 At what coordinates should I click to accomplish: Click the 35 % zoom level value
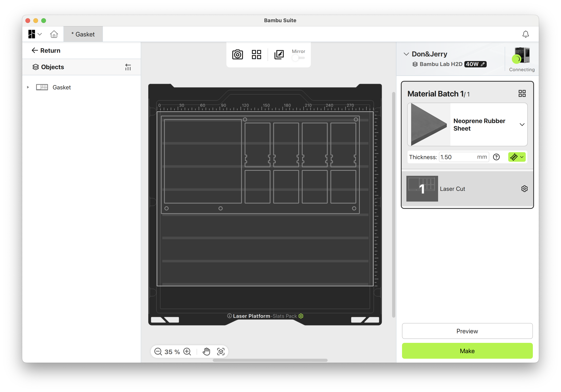(172, 352)
